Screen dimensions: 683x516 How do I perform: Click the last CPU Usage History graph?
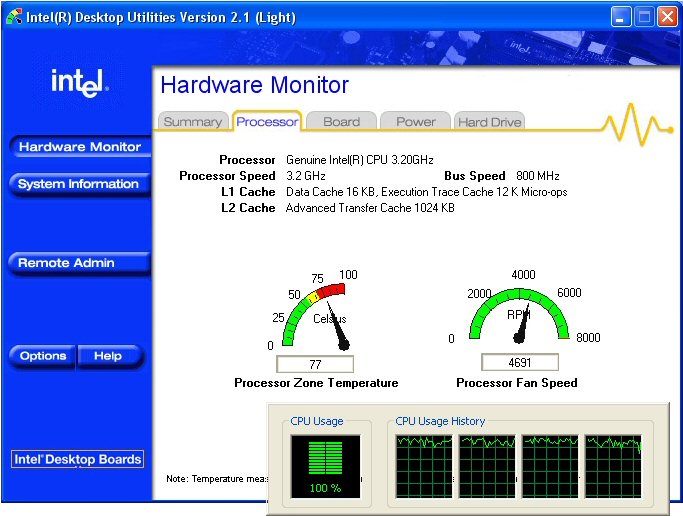coord(612,466)
